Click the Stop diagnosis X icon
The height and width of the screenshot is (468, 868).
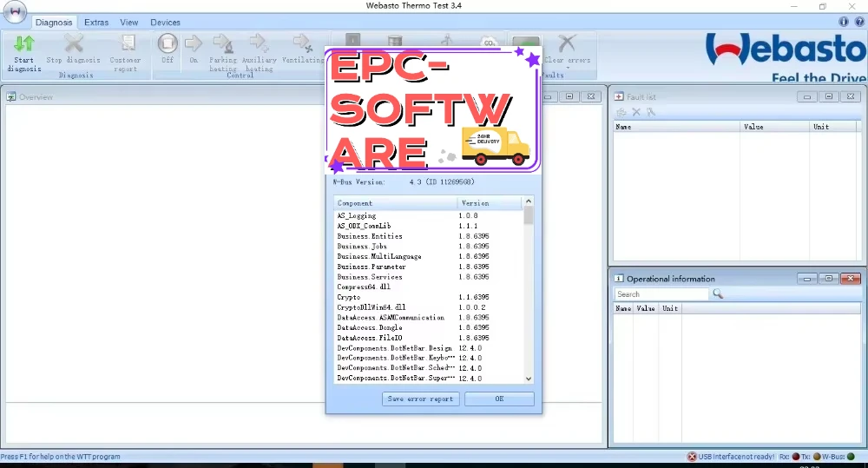pyautogui.click(x=74, y=43)
